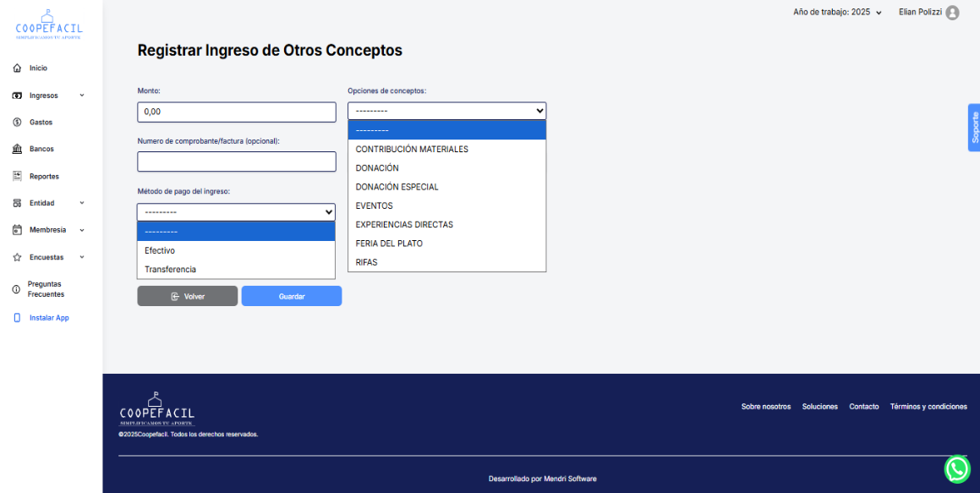
Task: Click the Guardar button
Action: point(292,296)
